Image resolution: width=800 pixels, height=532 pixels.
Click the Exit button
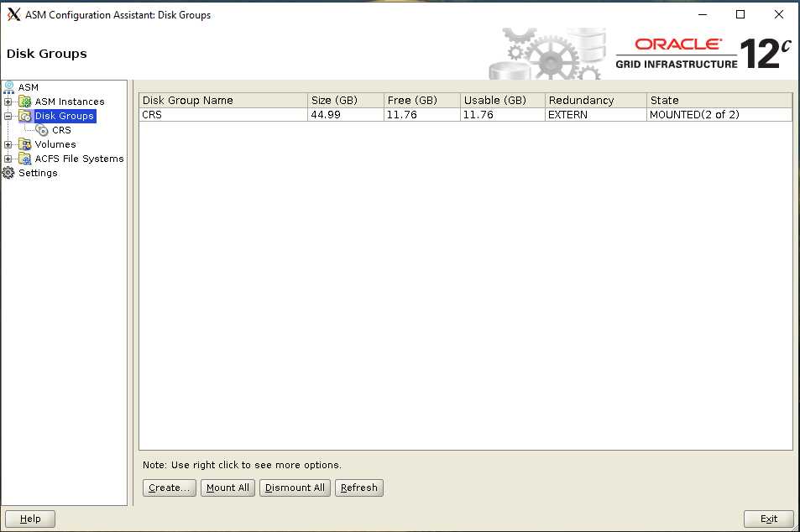point(768,519)
